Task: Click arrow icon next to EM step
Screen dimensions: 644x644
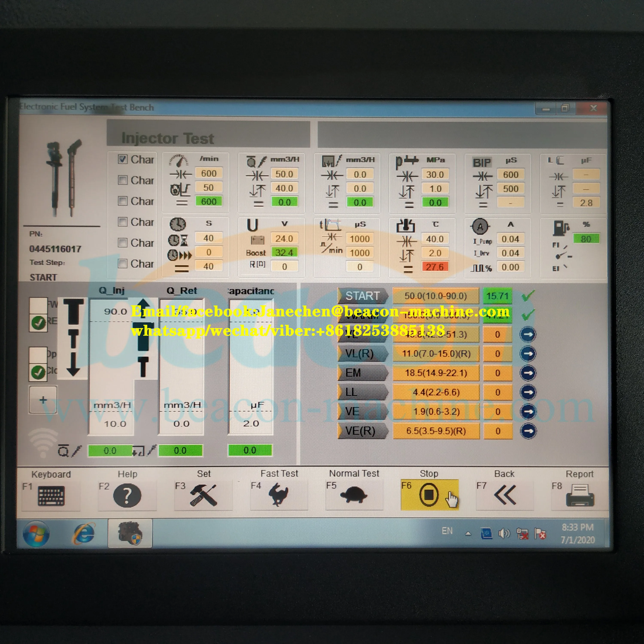Action: click(528, 373)
